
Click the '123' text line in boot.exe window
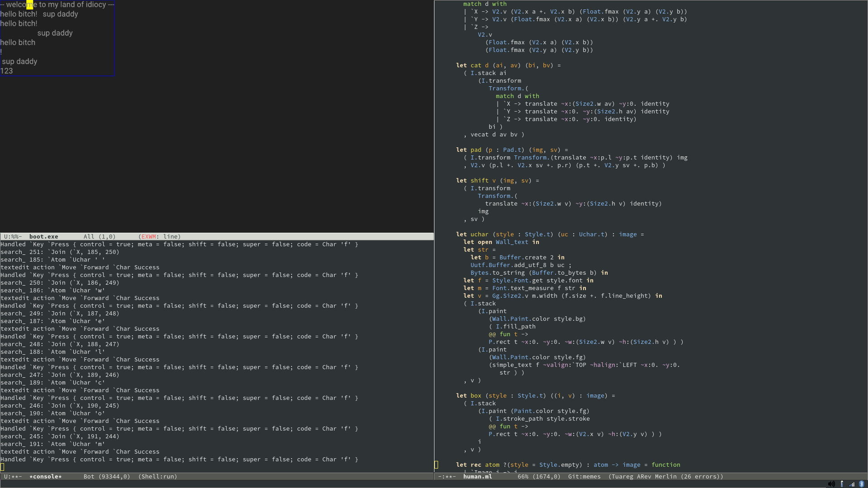click(x=7, y=71)
